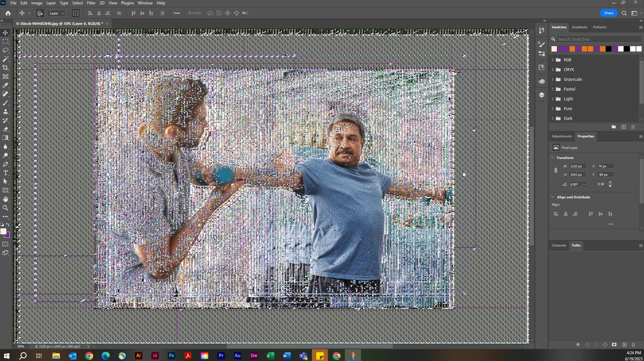Create a new swatch
Image resolution: width=644 pixels, height=361 pixels.
tap(623, 127)
